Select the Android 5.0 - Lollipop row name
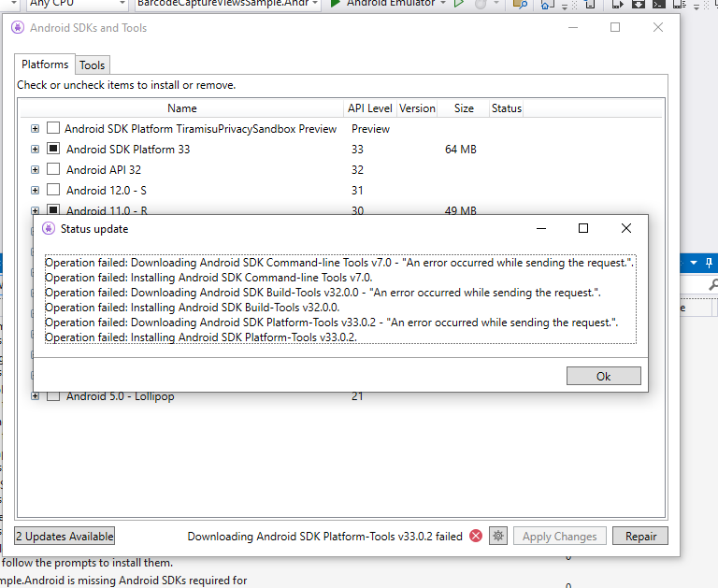 pyautogui.click(x=120, y=396)
